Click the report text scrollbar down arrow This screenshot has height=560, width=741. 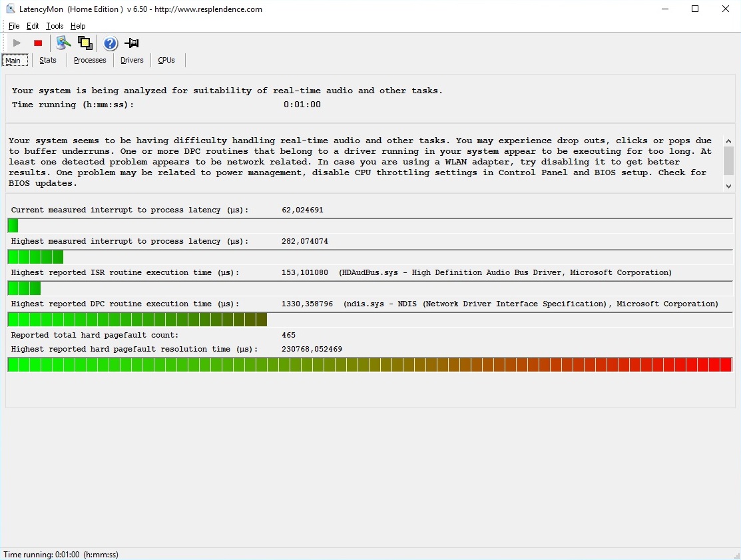click(729, 186)
